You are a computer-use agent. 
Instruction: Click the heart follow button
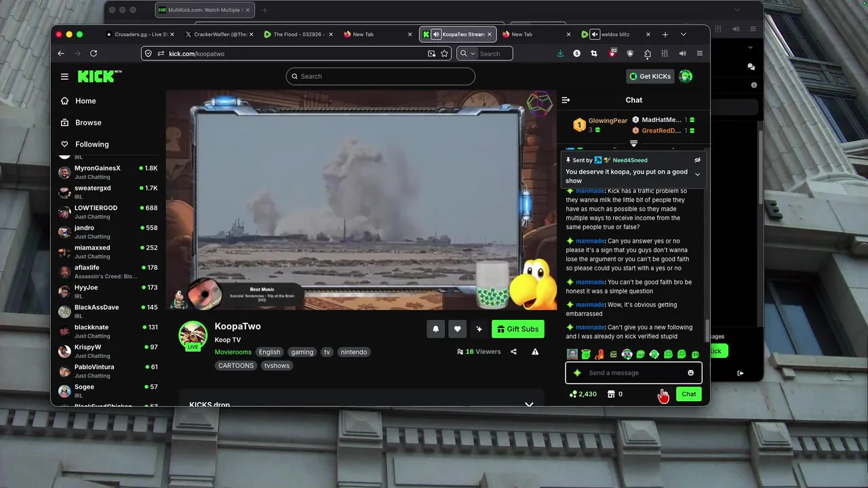click(x=458, y=329)
